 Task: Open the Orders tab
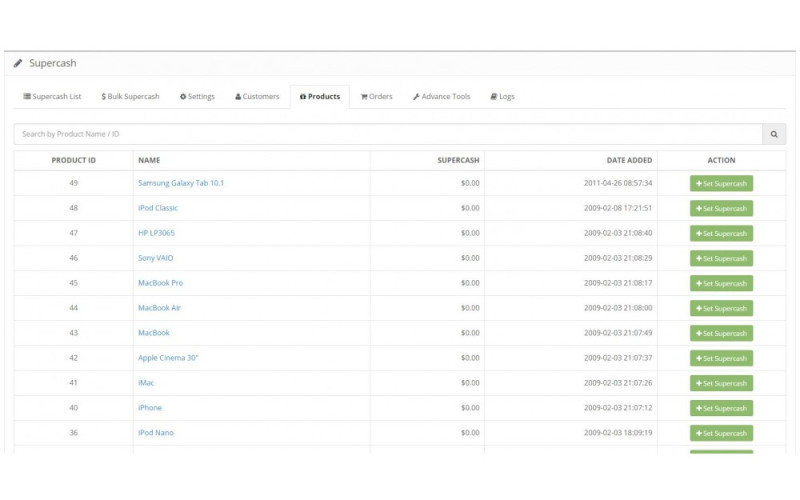click(377, 96)
